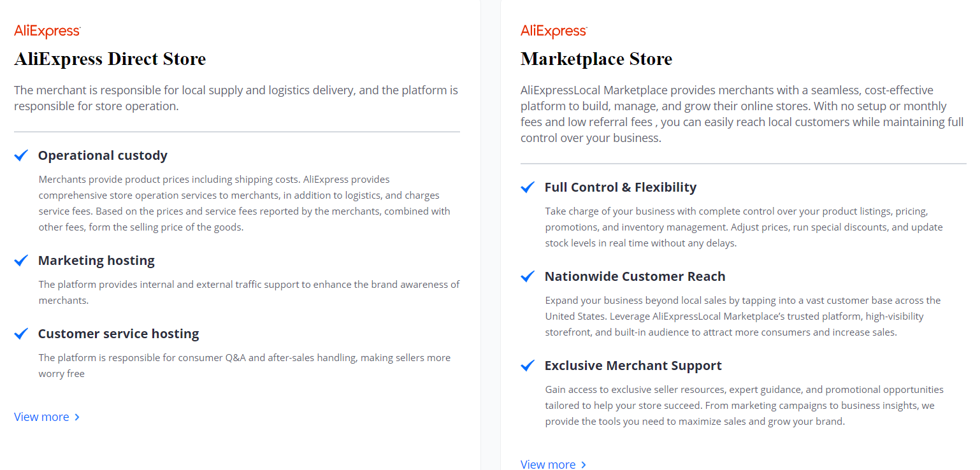The height and width of the screenshot is (470, 980).
Task: Click the checkmark beside Nationwide Customer Reach
Action: click(527, 276)
